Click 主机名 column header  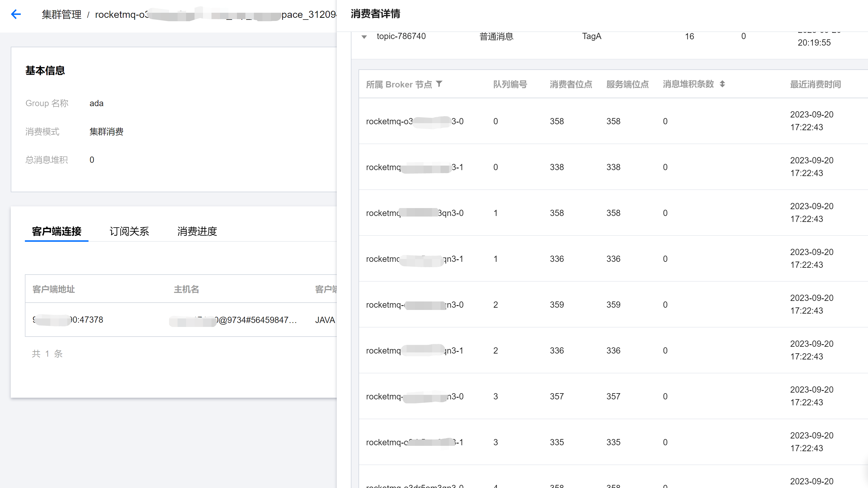[x=186, y=289]
